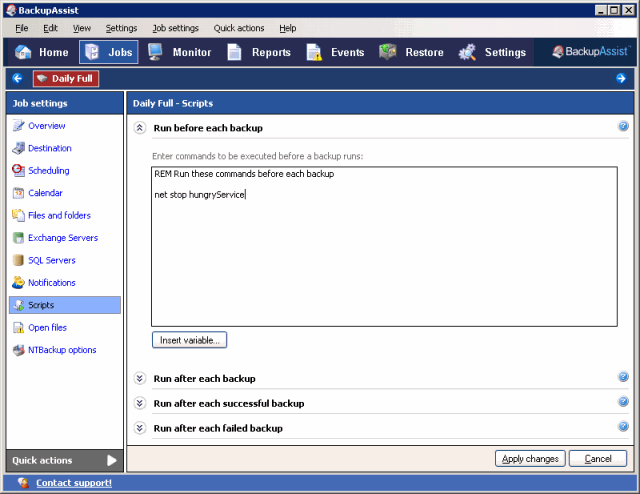Image resolution: width=640 pixels, height=494 pixels.
Task: Expand the Quick actions panel arrow
Action: click(111, 461)
